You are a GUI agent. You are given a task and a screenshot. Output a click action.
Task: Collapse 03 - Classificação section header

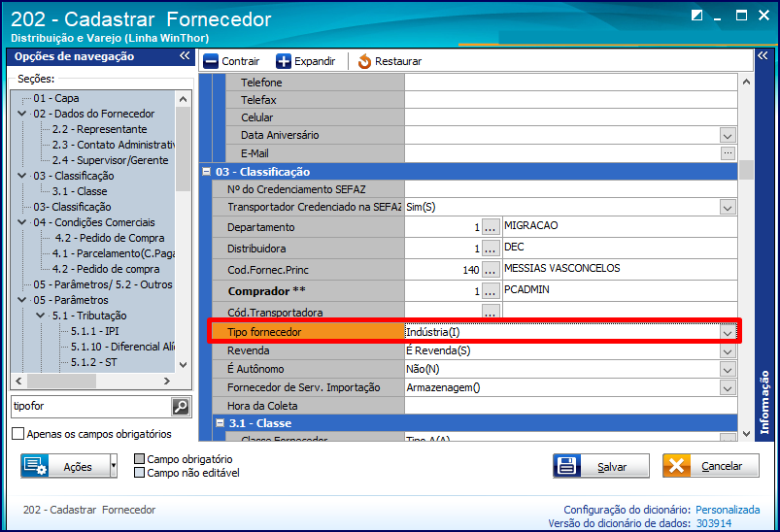pos(206,172)
